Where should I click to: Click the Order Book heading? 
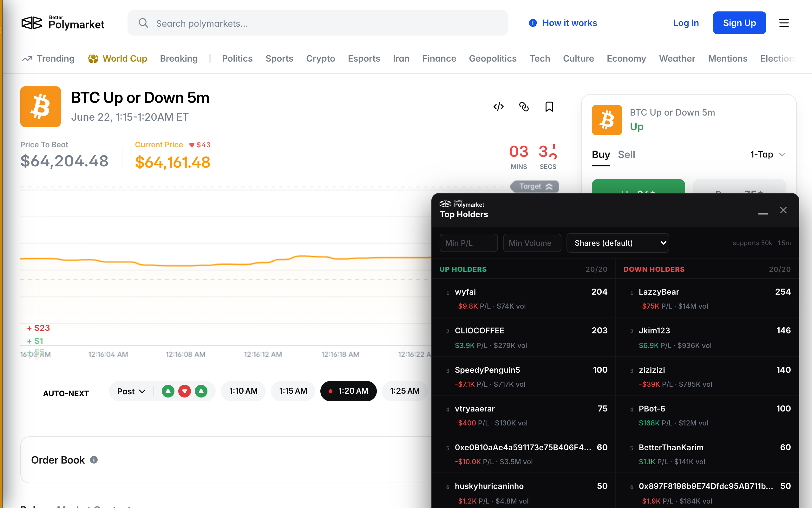point(58,460)
